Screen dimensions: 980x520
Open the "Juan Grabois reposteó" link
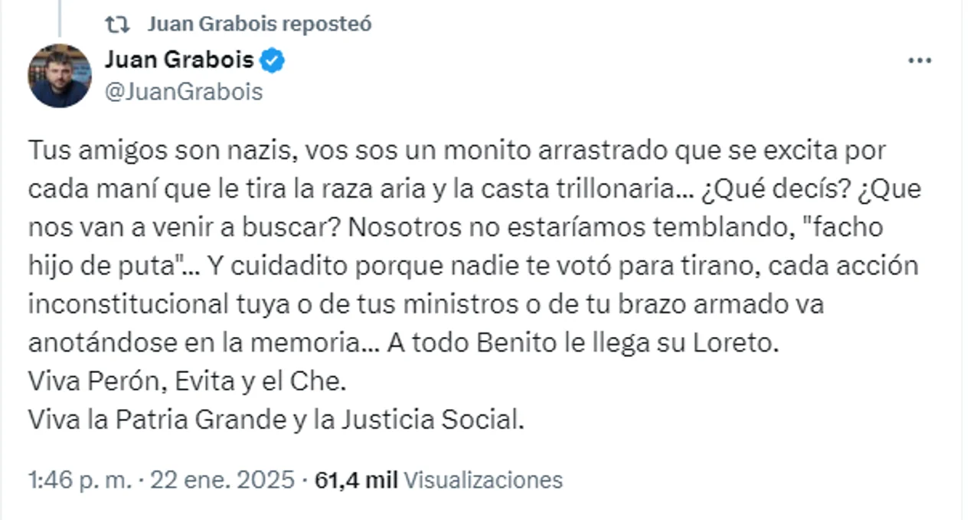[x=259, y=25]
